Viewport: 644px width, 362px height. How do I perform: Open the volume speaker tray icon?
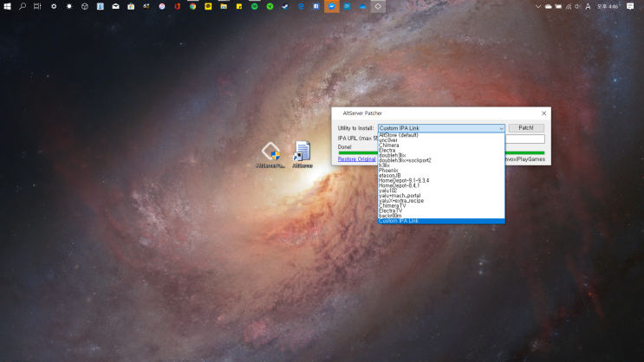pyautogui.click(x=578, y=7)
